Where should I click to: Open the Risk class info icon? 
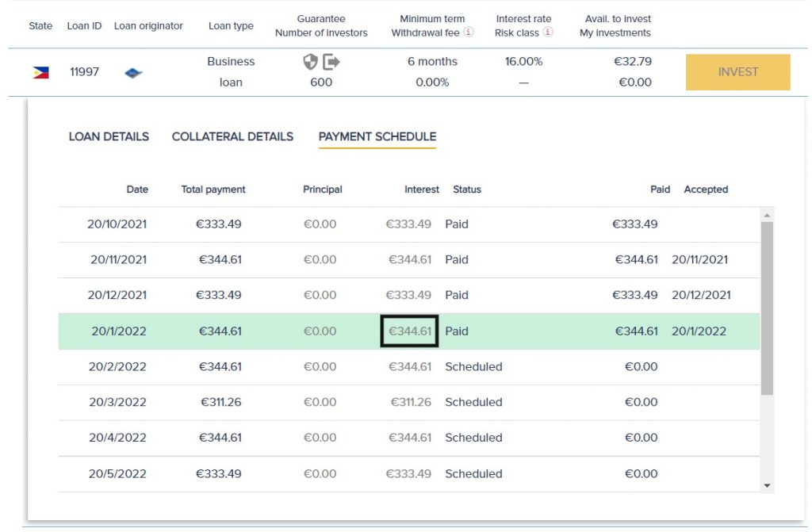[548, 33]
